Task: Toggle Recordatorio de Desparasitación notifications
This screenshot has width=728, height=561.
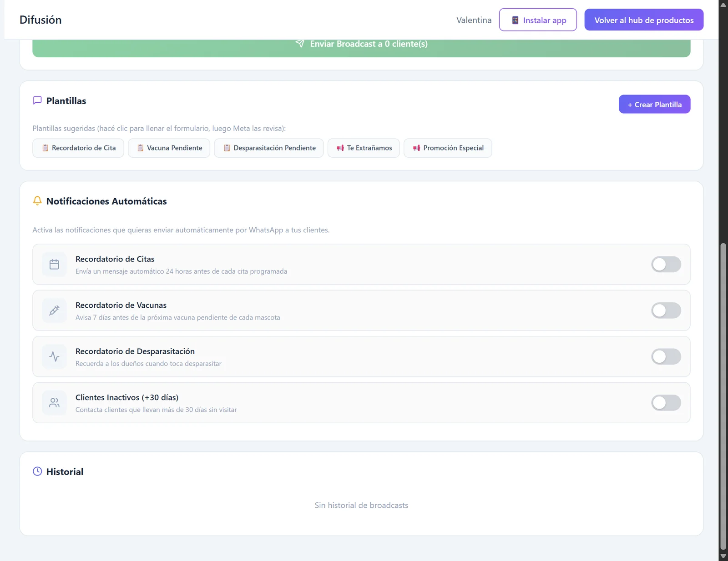Action: (x=666, y=357)
